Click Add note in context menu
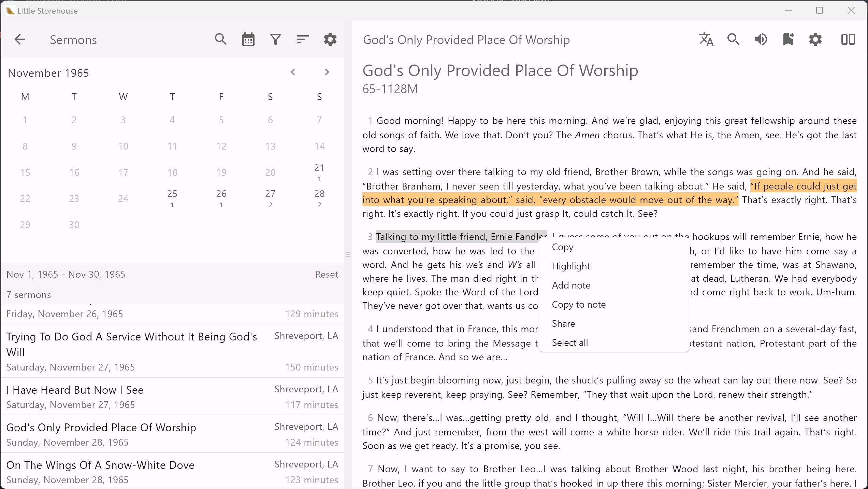Image resolution: width=868 pixels, height=489 pixels. tap(571, 285)
